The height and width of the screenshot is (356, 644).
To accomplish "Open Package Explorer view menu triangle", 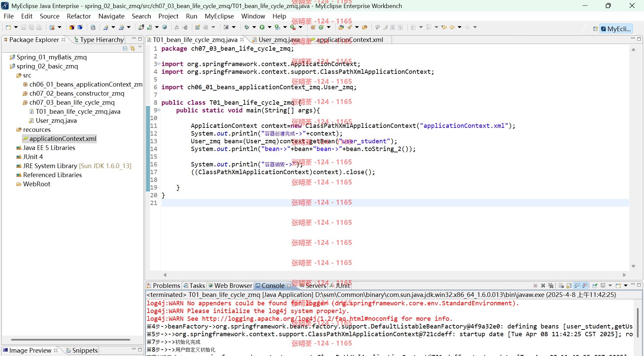I will [140, 48].
